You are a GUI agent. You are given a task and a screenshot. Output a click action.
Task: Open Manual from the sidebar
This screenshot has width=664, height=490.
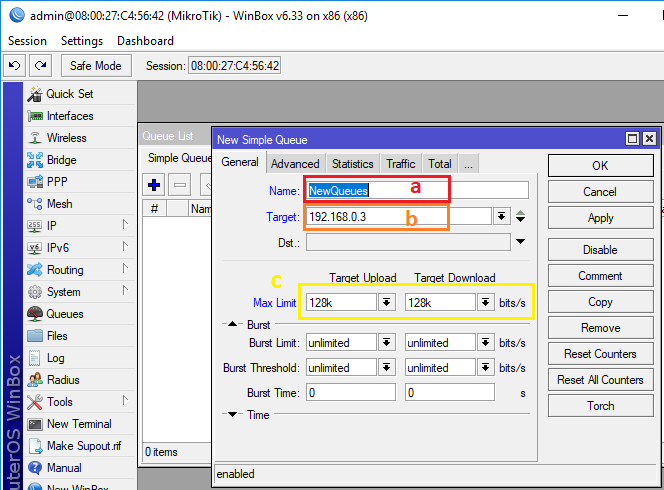tap(80, 468)
